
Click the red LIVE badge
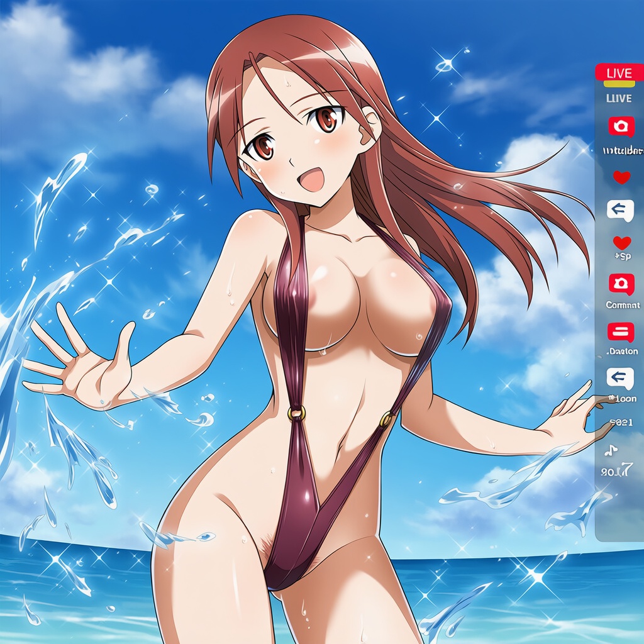pos(619,73)
